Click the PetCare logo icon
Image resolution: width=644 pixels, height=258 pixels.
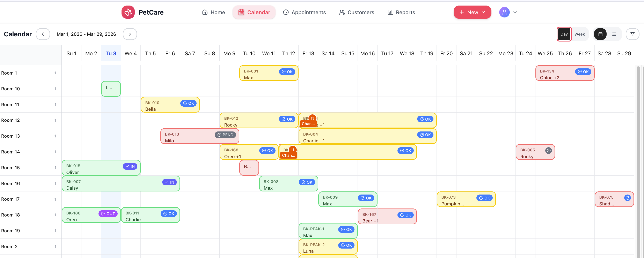pos(128,12)
